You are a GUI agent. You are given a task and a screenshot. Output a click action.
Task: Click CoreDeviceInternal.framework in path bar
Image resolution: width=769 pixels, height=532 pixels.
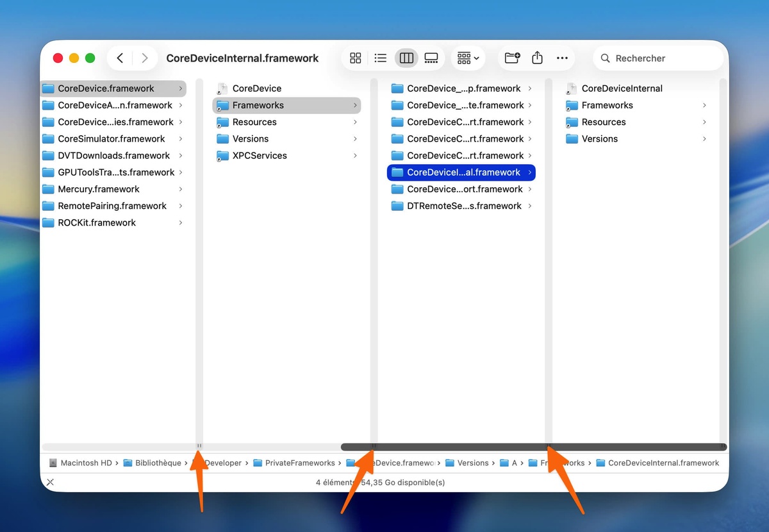point(657,463)
